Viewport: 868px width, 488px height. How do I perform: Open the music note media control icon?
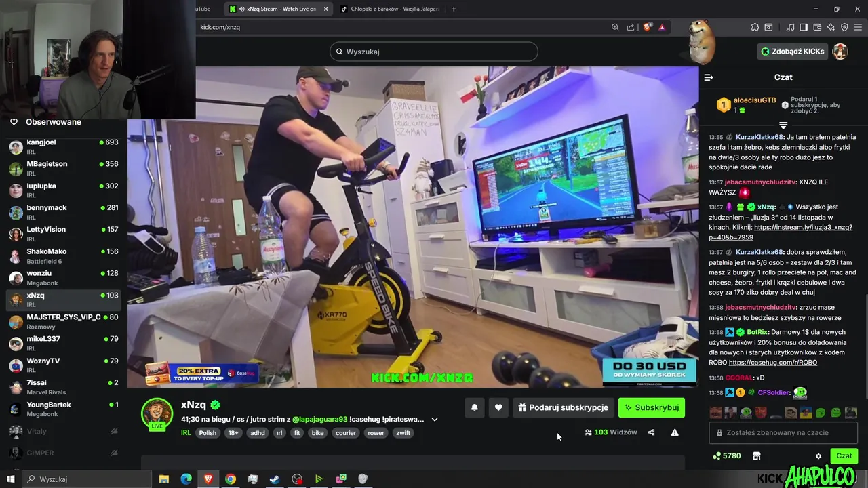(x=790, y=27)
